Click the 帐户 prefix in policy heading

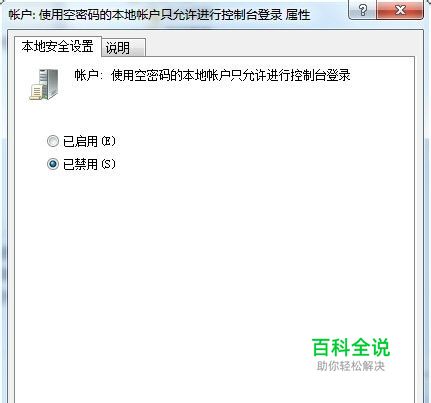[86, 75]
